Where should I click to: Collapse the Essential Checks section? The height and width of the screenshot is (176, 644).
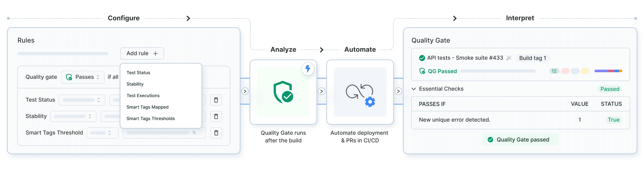tap(414, 89)
